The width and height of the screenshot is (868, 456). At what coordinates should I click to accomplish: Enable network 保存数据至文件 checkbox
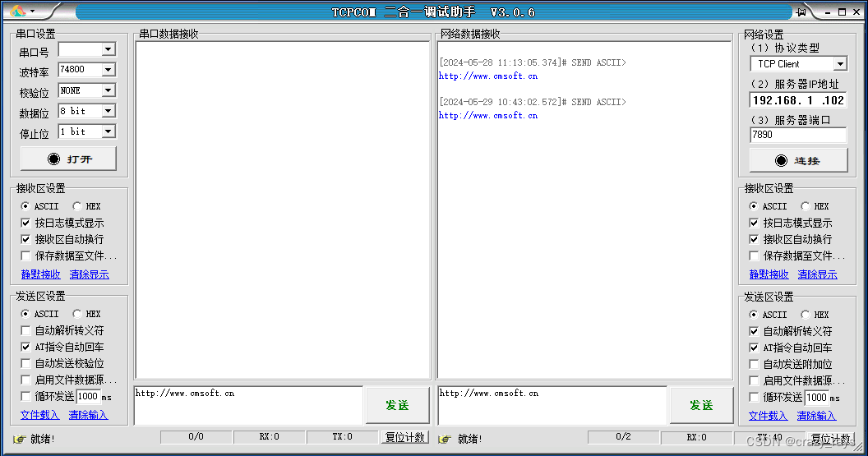[x=754, y=256]
